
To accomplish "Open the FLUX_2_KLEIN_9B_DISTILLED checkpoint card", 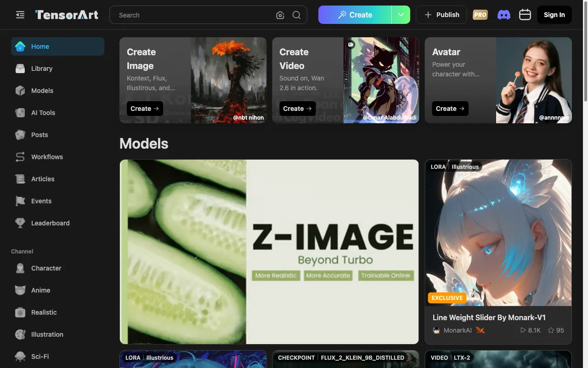I will (x=345, y=359).
